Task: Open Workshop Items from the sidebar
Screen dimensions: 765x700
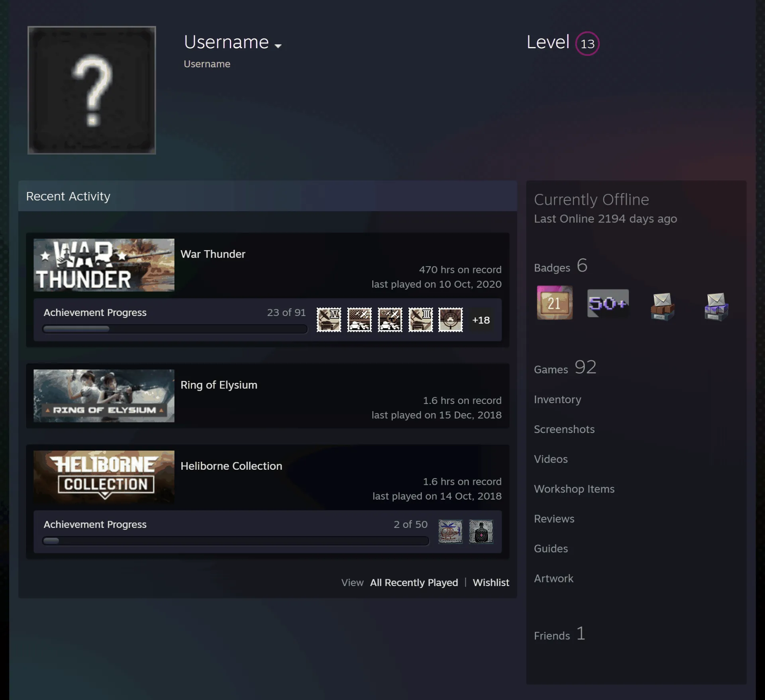Action: (x=574, y=489)
